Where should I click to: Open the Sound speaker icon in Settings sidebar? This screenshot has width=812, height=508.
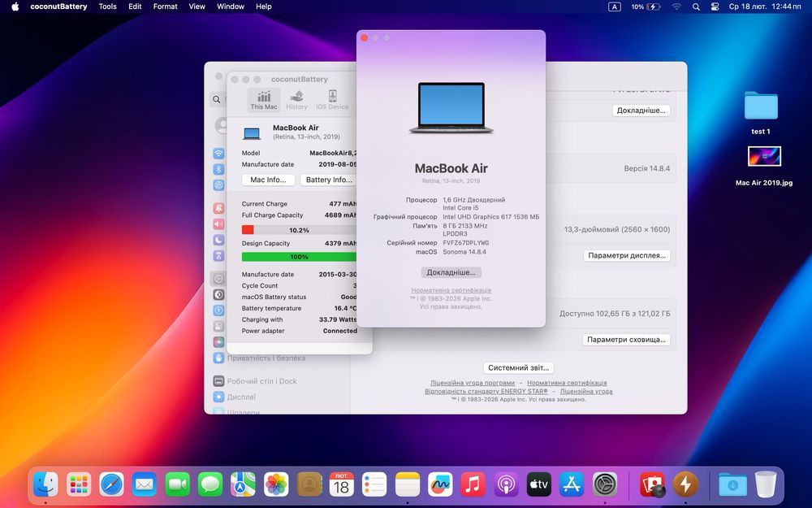219,224
